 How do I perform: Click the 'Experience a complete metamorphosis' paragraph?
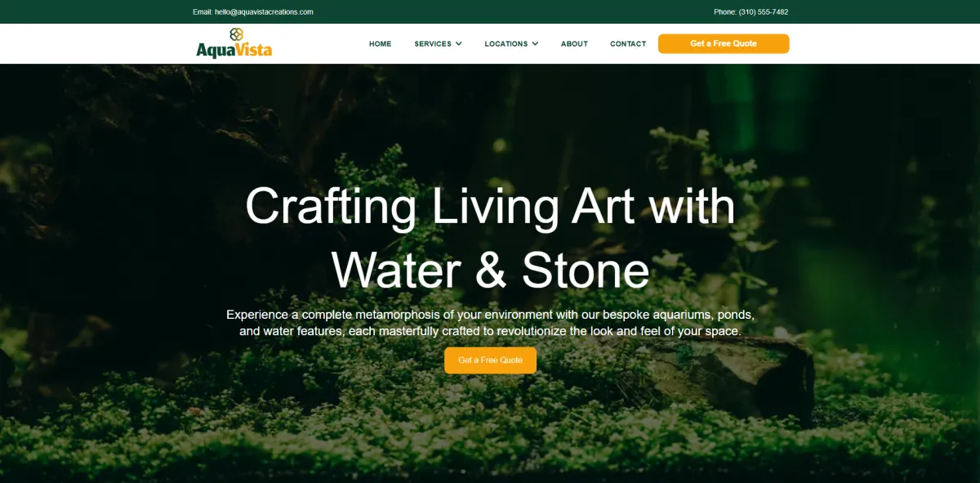tap(490, 323)
